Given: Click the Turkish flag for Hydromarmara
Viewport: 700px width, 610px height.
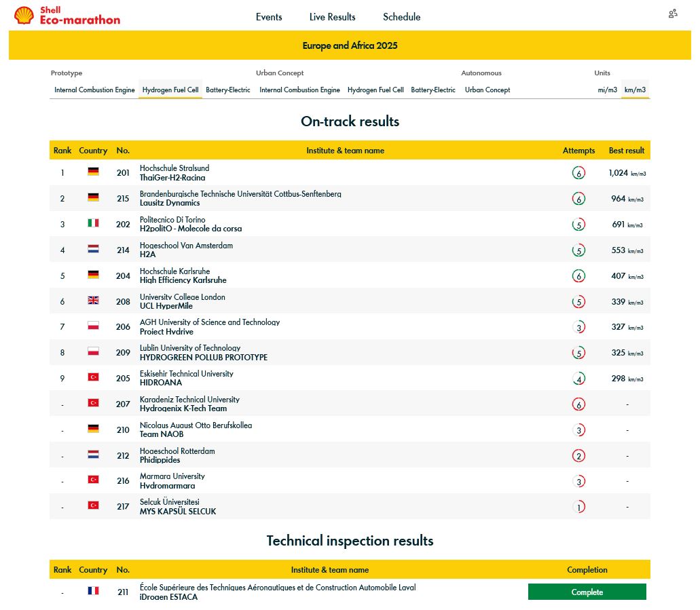Looking at the screenshot, I should pos(93,480).
